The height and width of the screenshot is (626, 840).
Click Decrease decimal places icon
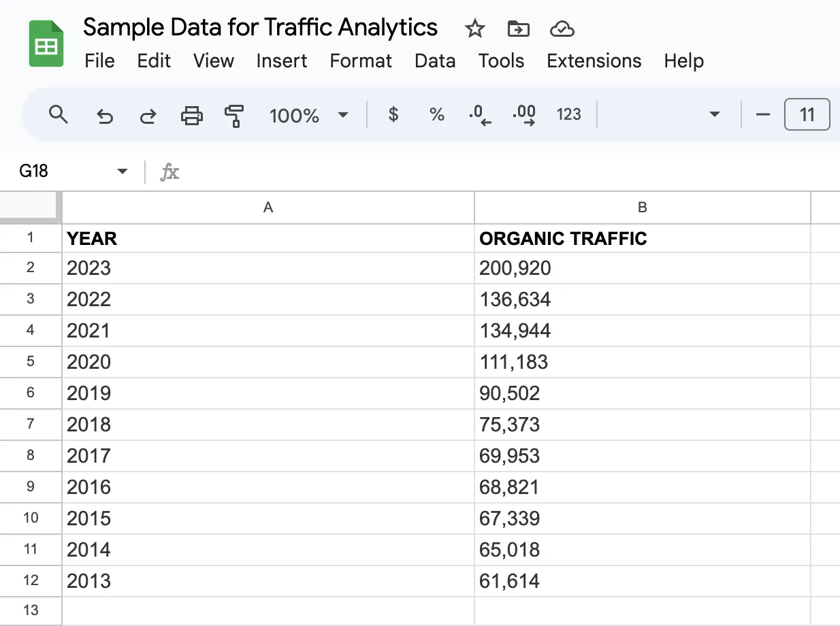click(x=480, y=116)
